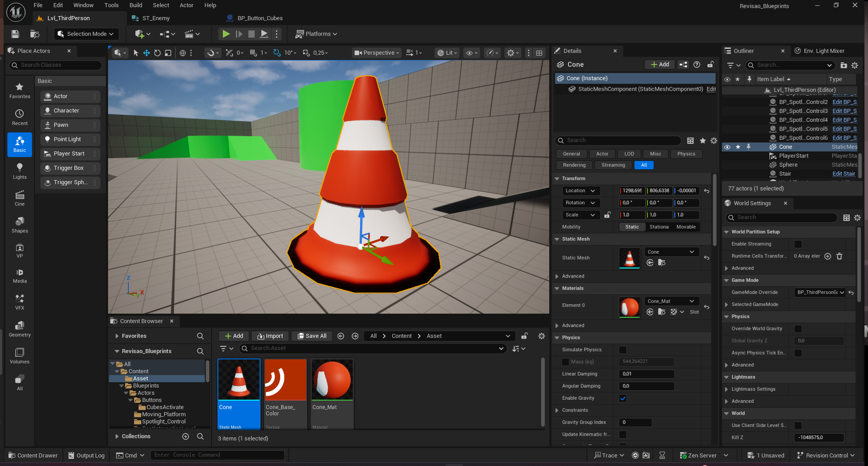The height and width of the screenshot is (466, 868).
Task: Lock the scale ratio padlock icon
Action: pyautogui.click(x=607, y=215)
